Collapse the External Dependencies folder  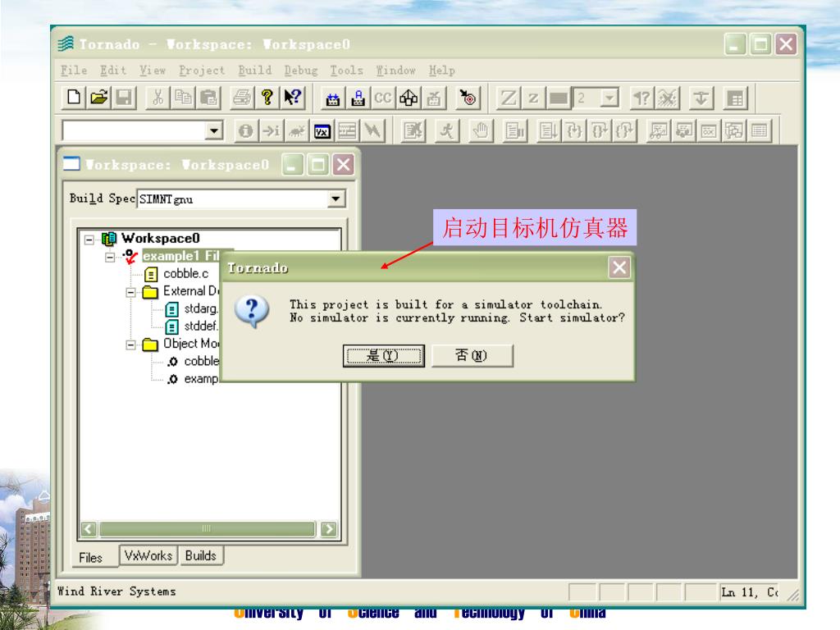(130, 293)
